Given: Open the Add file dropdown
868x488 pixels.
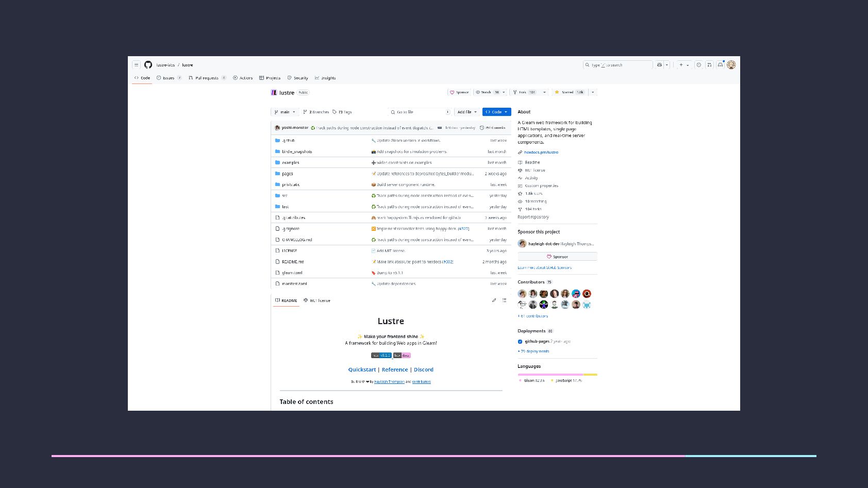Looking at the screenshot, I should click(x=467, y=112).
